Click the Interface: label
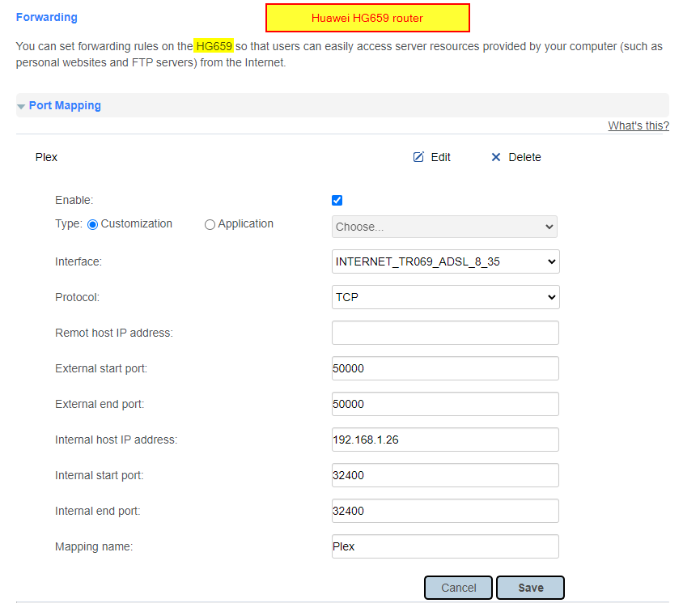This screenshot has height=616, width=683. [x=78, y=261]
